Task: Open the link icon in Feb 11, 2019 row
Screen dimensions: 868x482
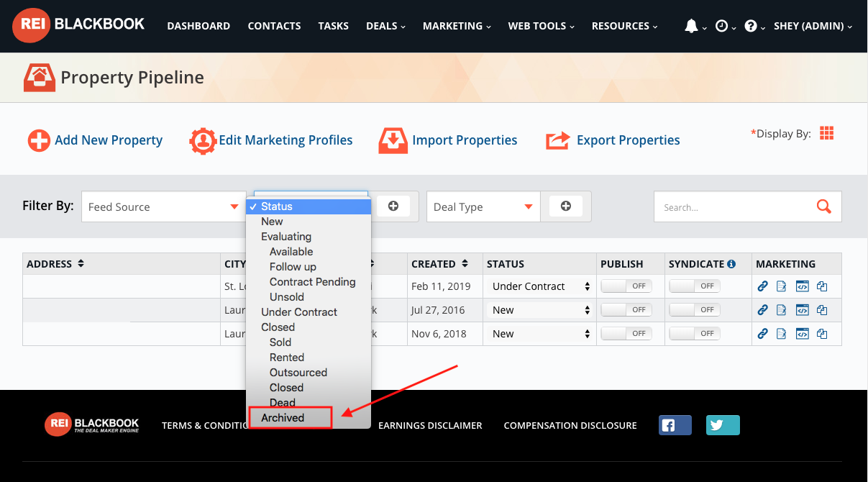Action: tap(763, 286)
